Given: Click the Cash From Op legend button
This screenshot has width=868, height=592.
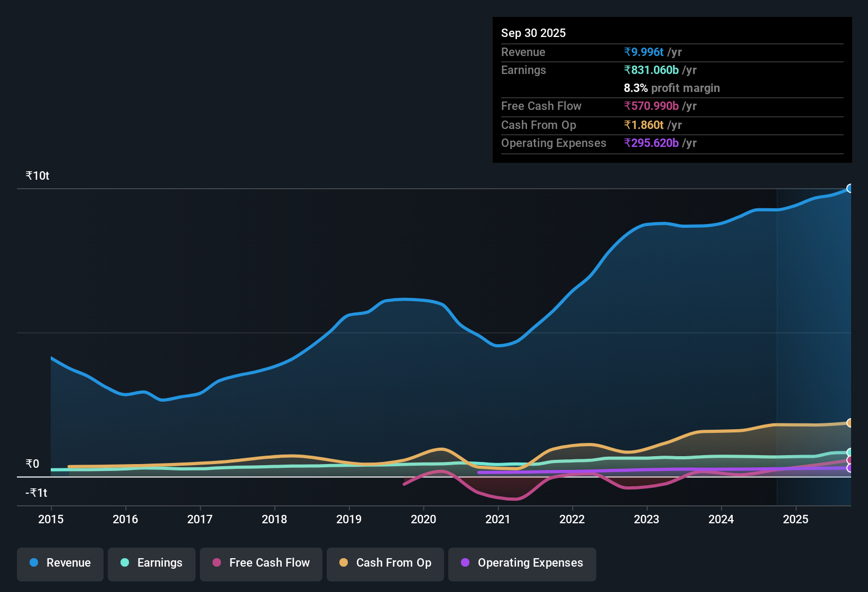Looking at the screenshot, I should [x=385, y=563].
